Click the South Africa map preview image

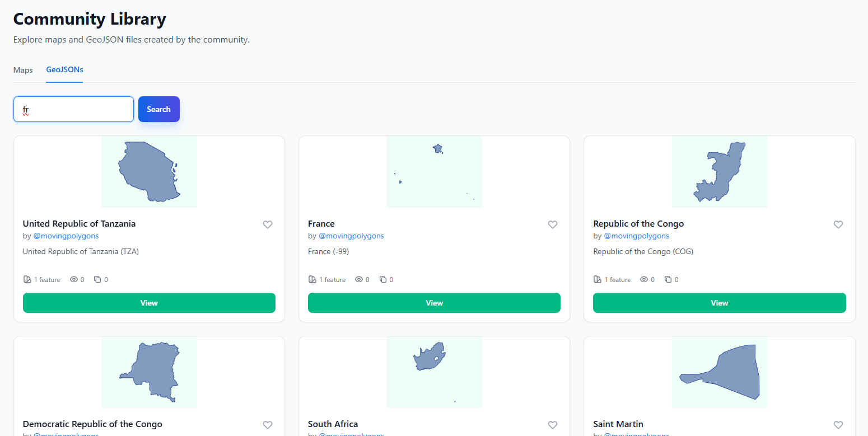coord(434,372)
